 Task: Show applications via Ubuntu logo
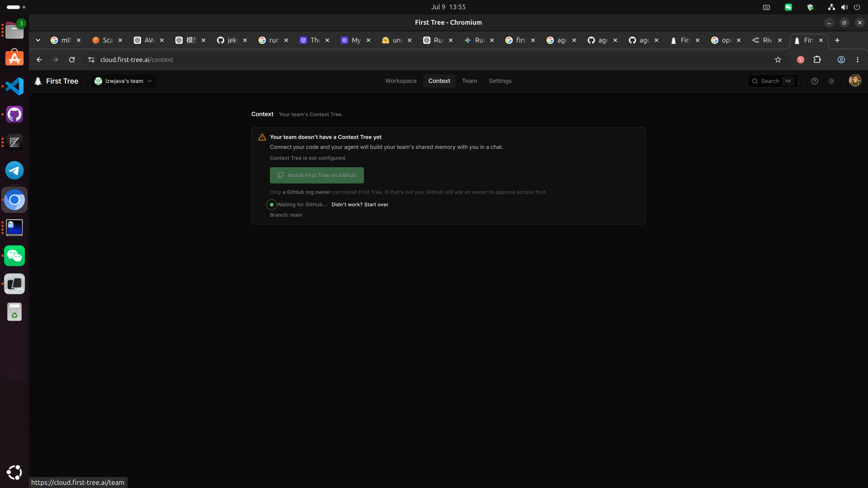pyautogui.click(x=14, y=472)
